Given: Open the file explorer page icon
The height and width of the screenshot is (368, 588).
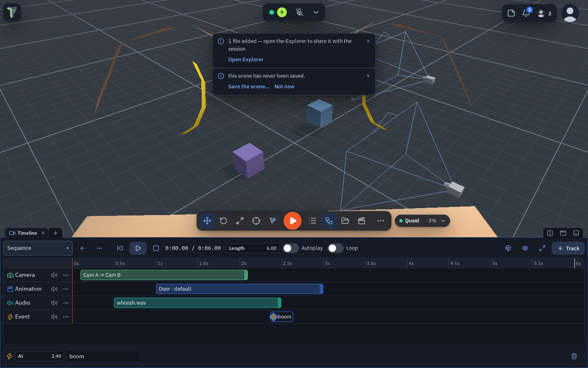Looking at the screenshot, I should 511,13.
